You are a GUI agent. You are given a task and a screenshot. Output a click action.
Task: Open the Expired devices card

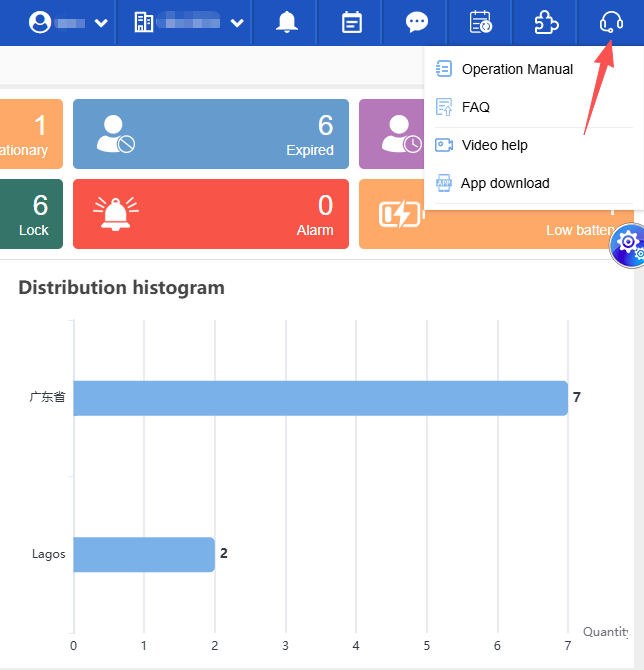[x=211, y=134]
